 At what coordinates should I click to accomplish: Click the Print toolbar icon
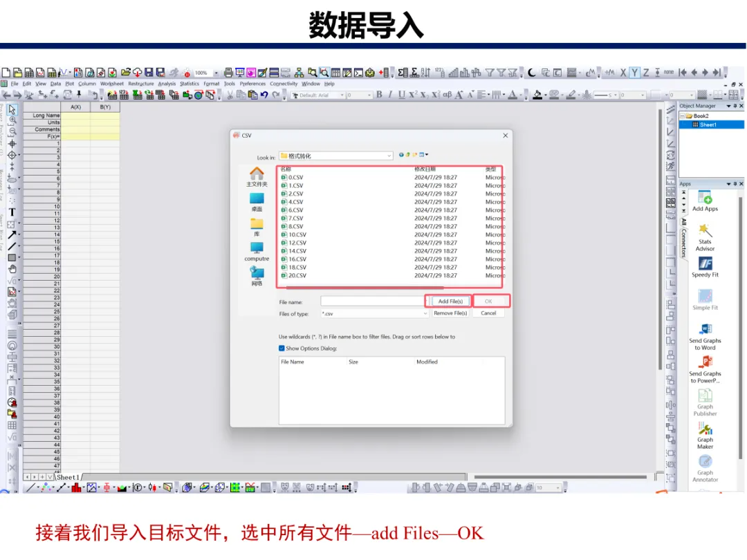coord(228,73)
